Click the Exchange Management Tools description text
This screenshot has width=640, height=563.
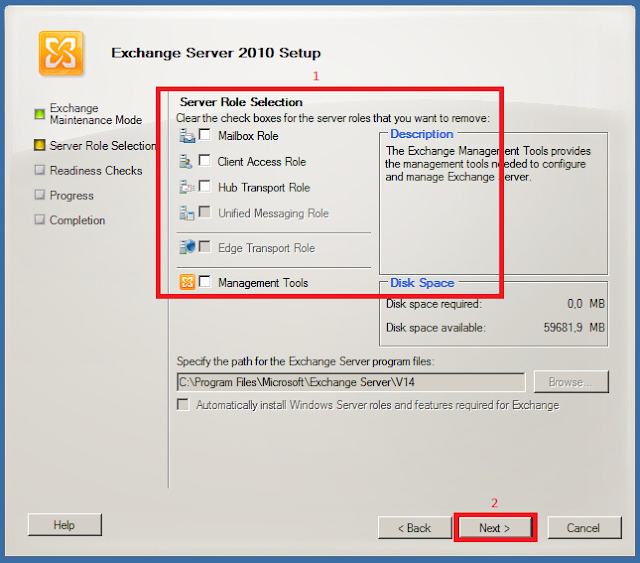click(488, 164)
